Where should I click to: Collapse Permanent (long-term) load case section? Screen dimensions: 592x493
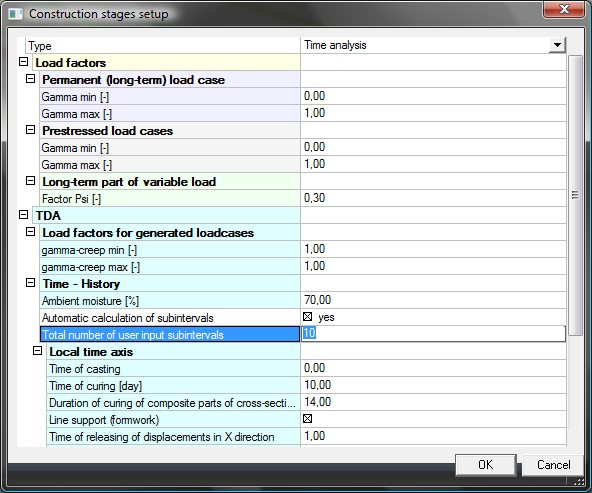pos(31,79)
